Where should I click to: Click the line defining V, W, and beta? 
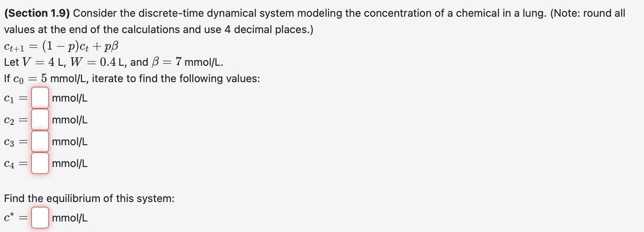pyautogui.click(x=113, y=62)
